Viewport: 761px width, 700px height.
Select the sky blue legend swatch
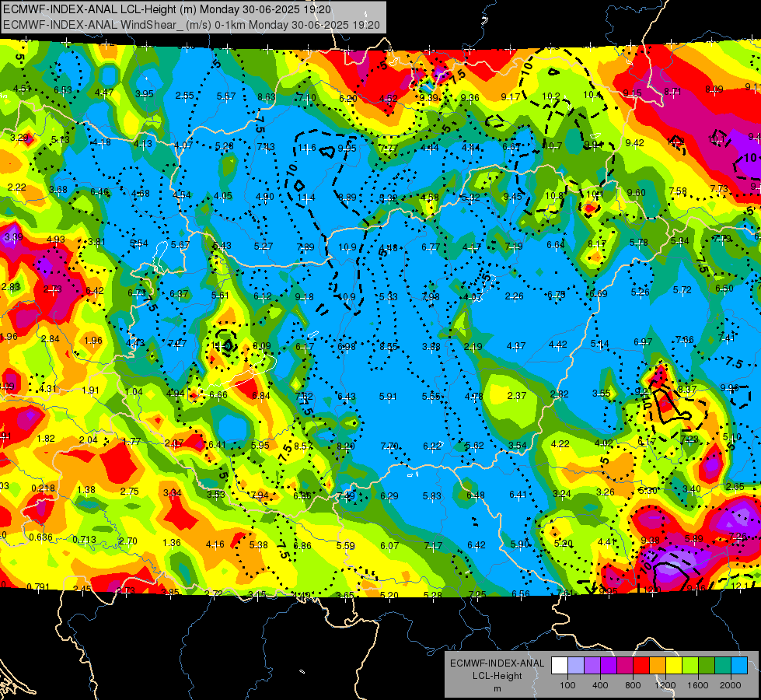[x=739, y=666]
